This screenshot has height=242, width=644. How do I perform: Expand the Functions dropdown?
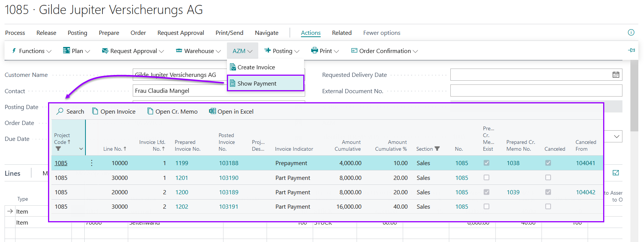click(49, 51)
